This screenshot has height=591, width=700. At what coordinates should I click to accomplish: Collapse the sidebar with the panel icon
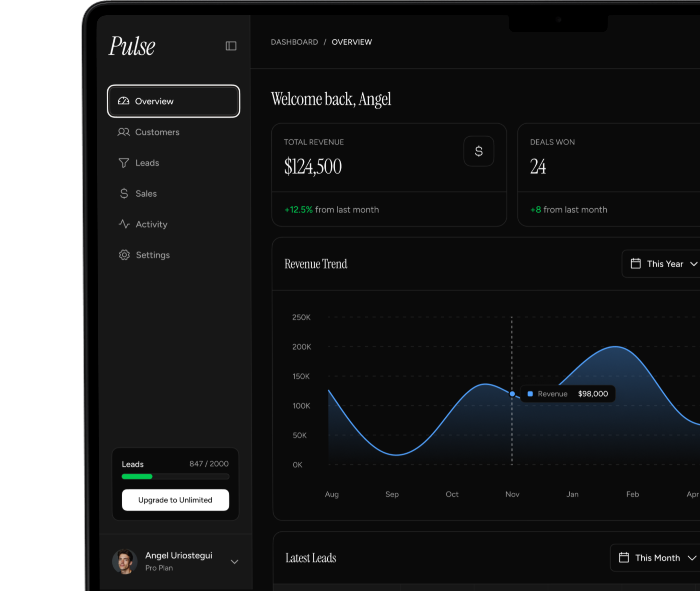pos(231,46)
